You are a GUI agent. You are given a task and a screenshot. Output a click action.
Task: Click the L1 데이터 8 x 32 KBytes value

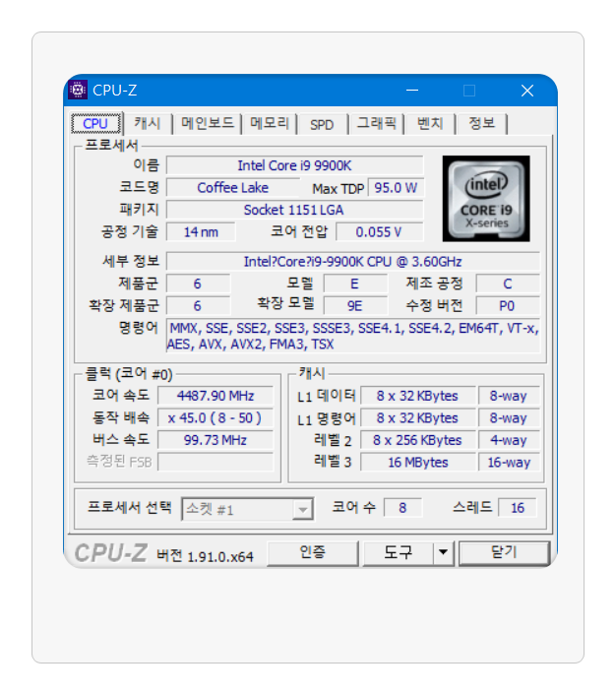(x=418, y=396)
